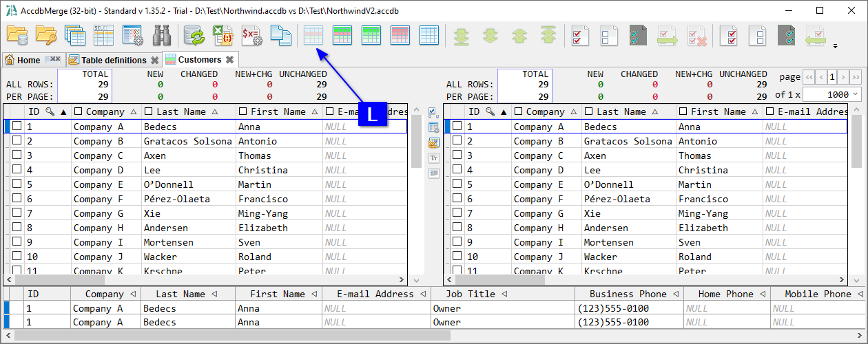Click the database refresh icon
Image resolution: width=868 pixels, height=344 pixels.
coord(194,34)
